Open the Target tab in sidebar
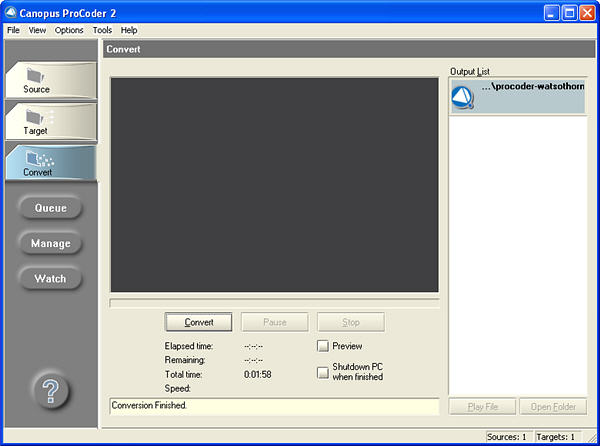 (x=51, y=122)
